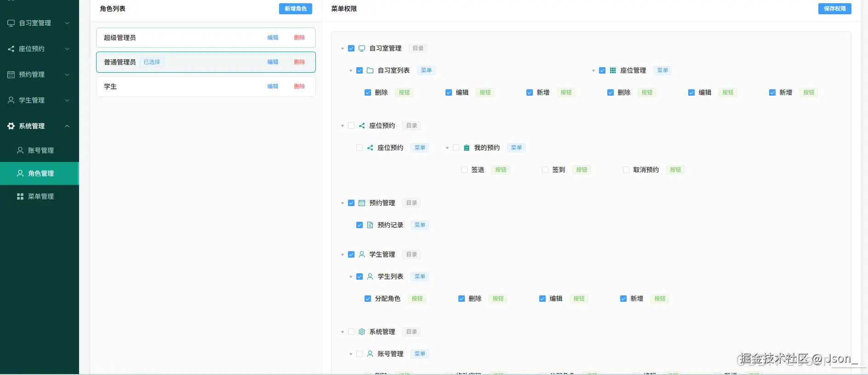The image size is (868, 375).
Task: Click the share icon beside 座位预约 in sidebar
Action: (11, 49)
